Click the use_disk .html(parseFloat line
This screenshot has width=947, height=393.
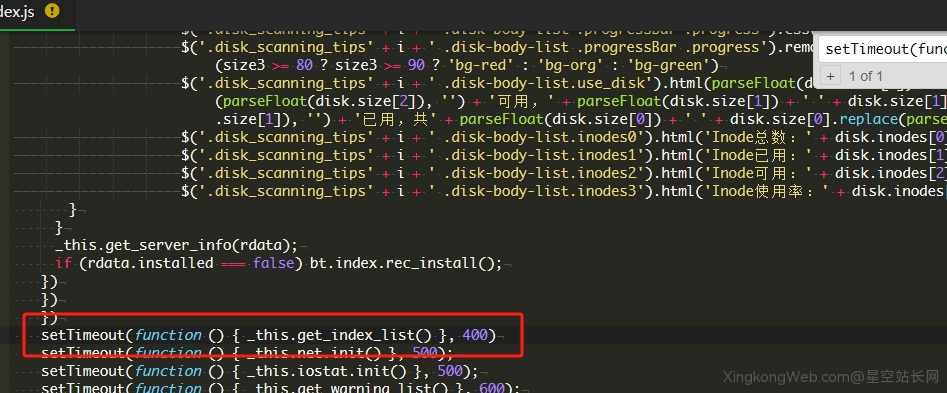(x=563, y=83)
